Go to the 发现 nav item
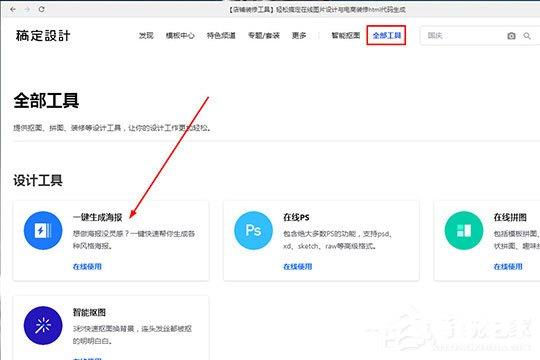This screenshot has width=540, height=360. tap(146, 35)
